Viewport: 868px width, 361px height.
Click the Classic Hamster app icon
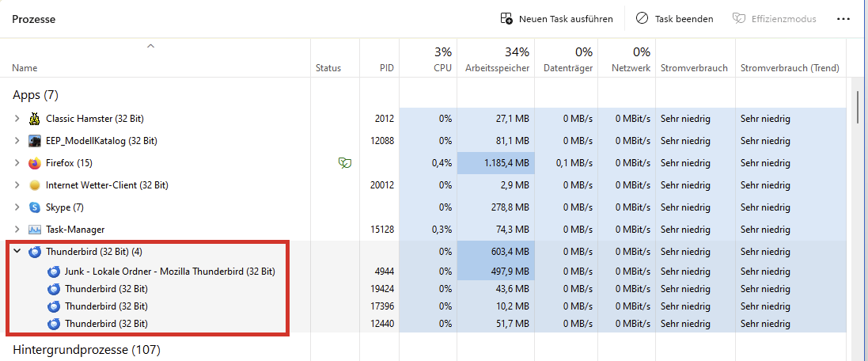(34, 119)
